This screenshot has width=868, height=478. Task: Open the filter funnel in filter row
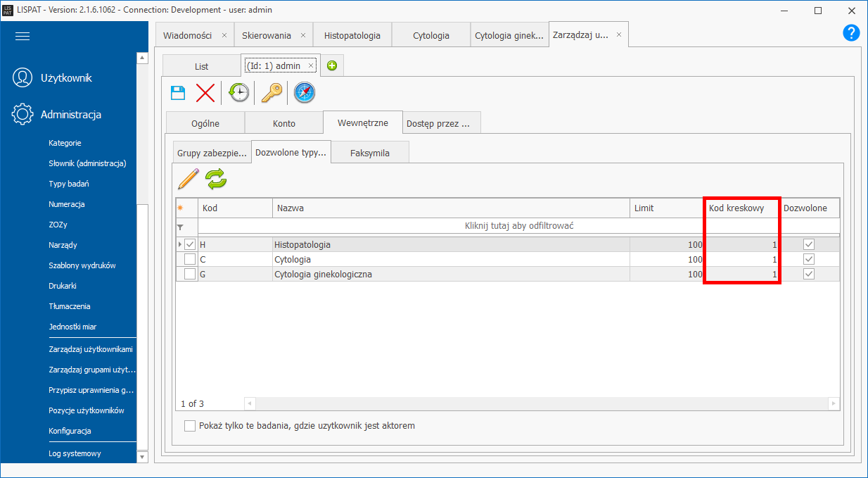click(x=180, y=227)
